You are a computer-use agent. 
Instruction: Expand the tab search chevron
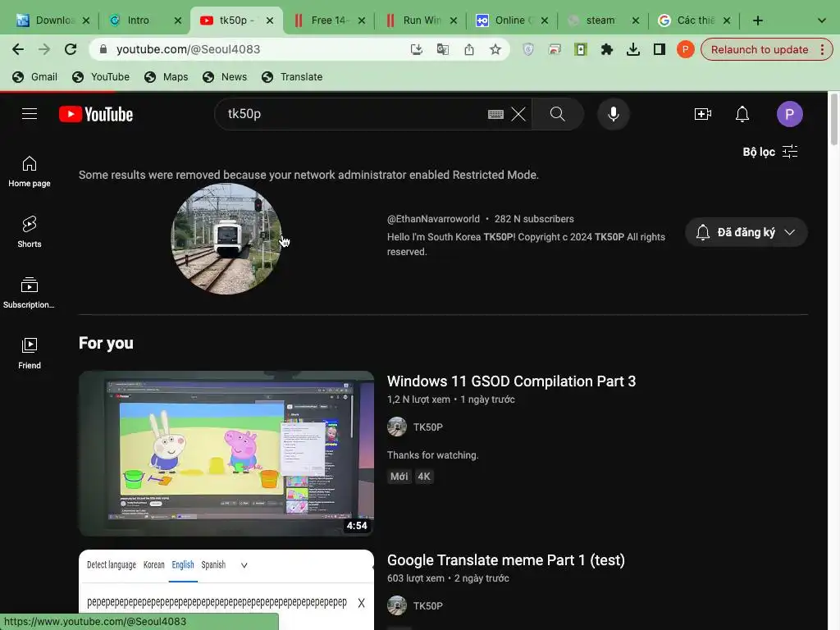(821, 21)
